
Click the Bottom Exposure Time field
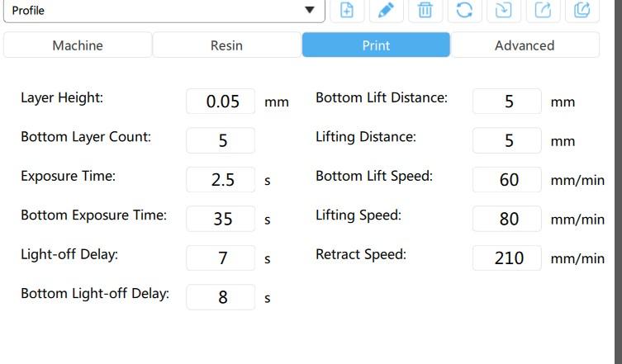pos(221,219)
